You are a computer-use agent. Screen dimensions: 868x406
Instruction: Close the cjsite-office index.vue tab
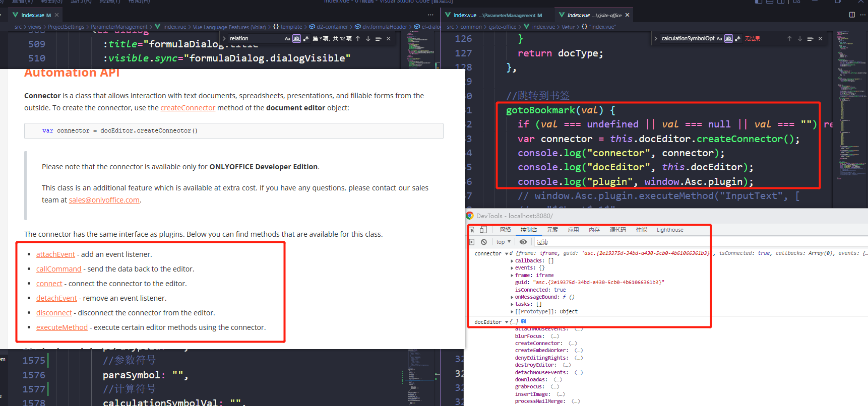pos(628,15)
